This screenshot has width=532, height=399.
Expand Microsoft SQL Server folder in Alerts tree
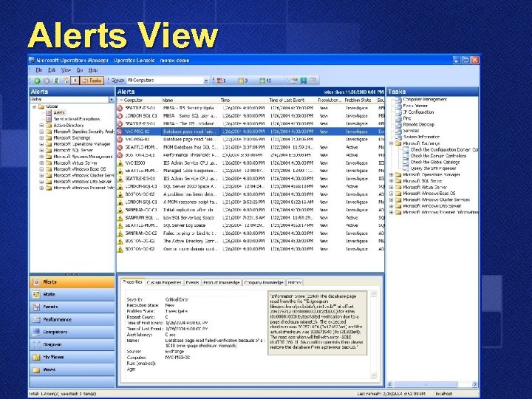(x=41, y=150)
